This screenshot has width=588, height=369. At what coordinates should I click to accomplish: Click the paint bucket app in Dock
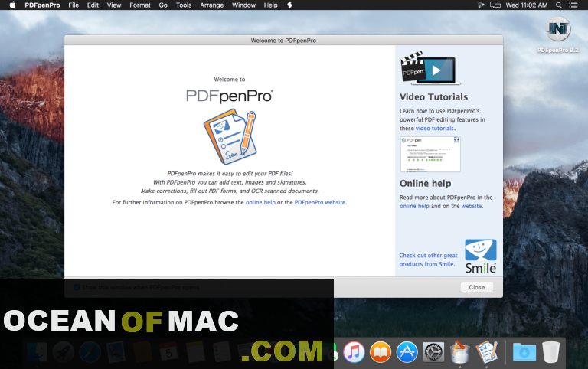pyautogui.click(x=460, y=351)
